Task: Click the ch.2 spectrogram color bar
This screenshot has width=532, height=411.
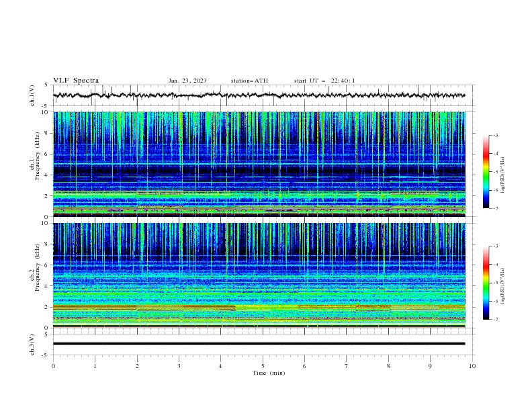Action: pos(486,283)
